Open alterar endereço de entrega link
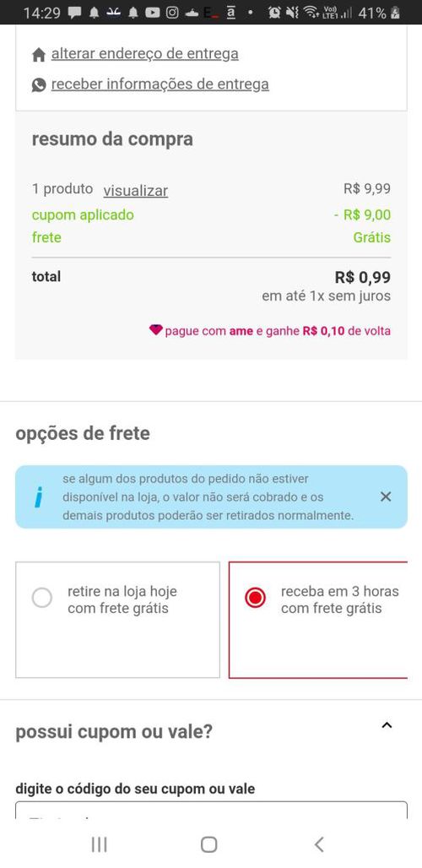The height and width of the screenshot is (868, 422). 145,54
